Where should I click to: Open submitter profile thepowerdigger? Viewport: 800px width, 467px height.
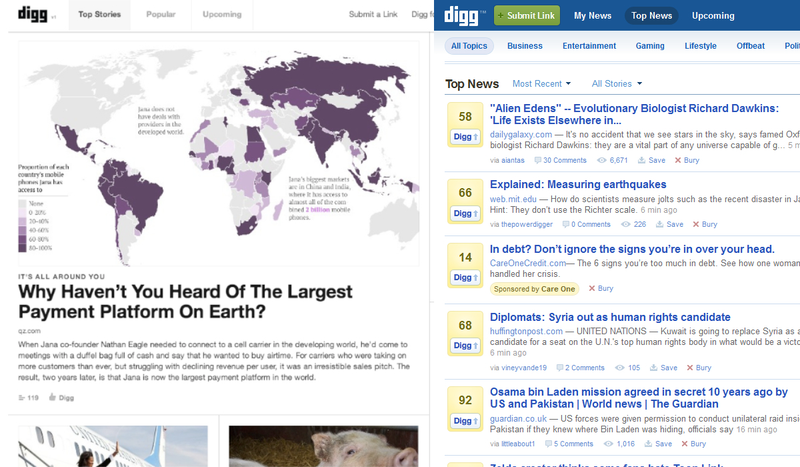pos(527,225)
